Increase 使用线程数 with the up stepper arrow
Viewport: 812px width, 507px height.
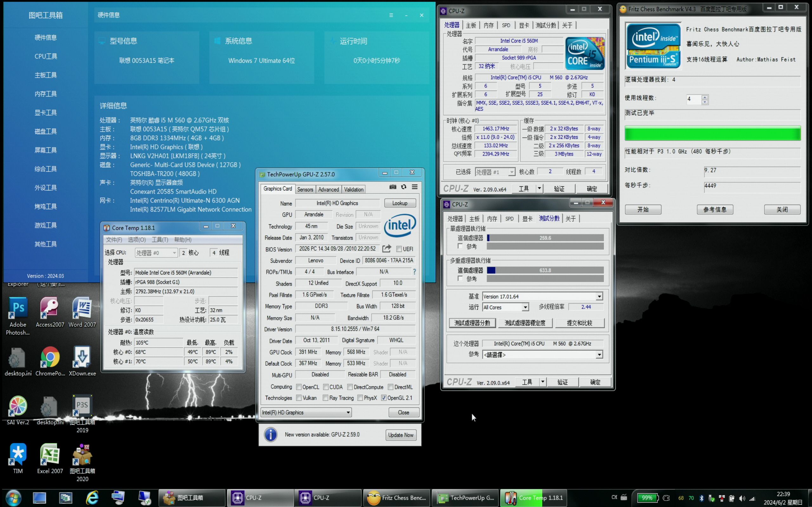click(x=705, y=97)
